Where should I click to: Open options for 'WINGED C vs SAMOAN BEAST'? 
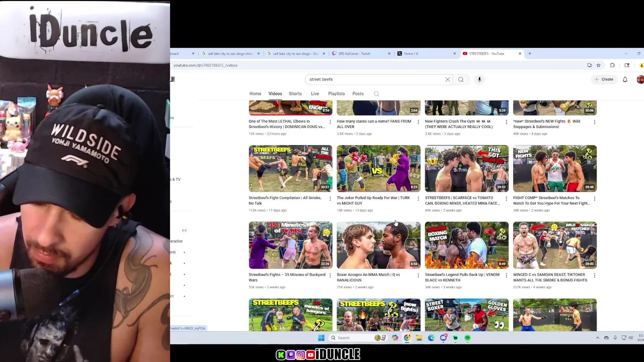tap(594, 276)
